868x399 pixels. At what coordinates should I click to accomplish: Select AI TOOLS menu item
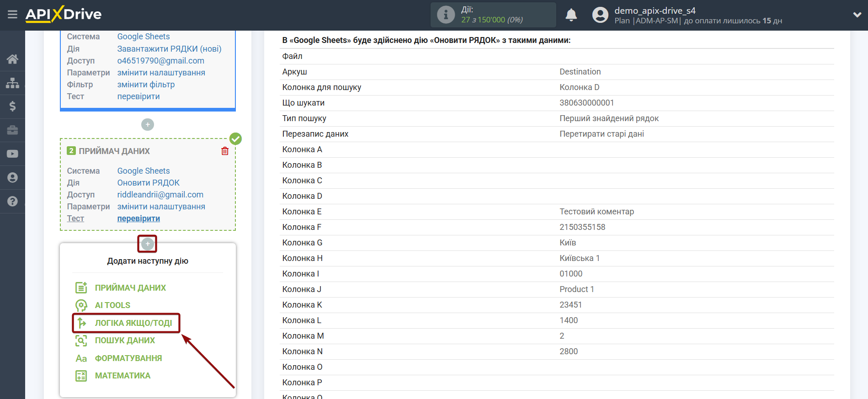[x=112, y=305]
